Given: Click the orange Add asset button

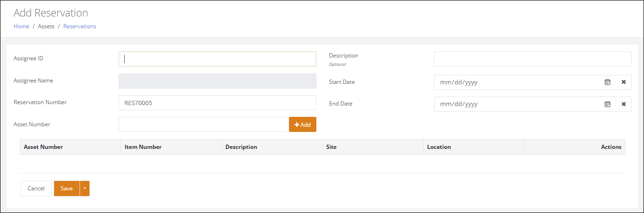Looking at the screenshot, I should tap(303, 124).
